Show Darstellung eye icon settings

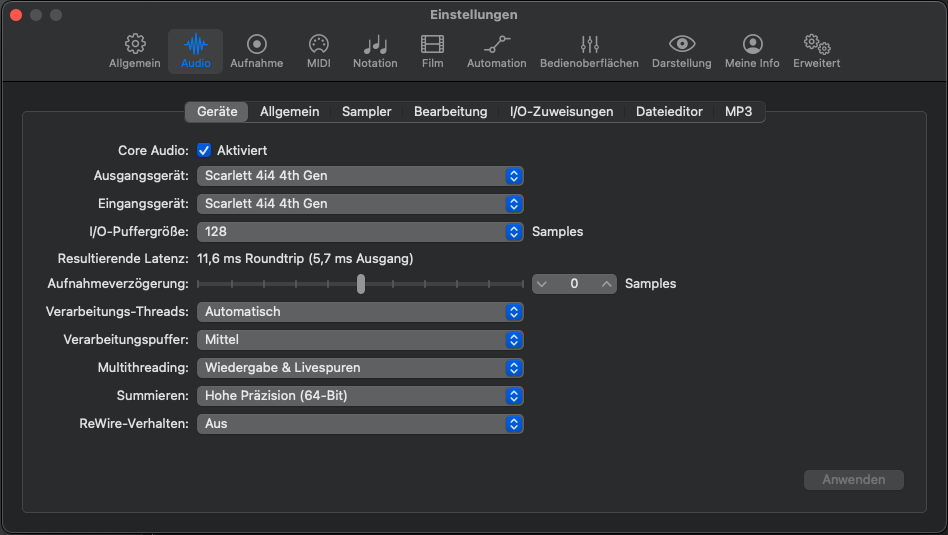681,45
